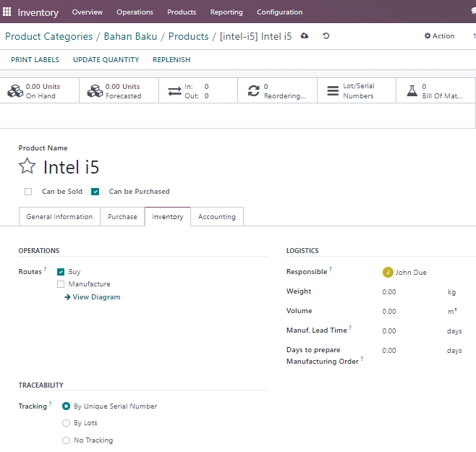
Task: Open the Products menu
Action: click(x=182, y=12)
